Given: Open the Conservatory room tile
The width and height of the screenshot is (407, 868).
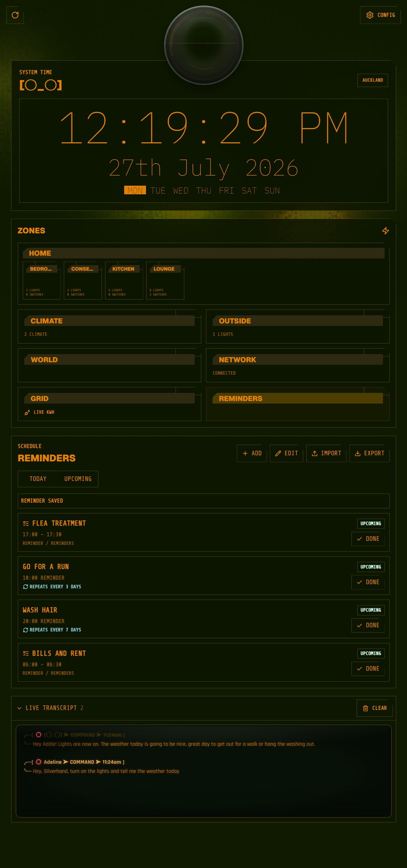Looking at the screenshot, I should point(83,280).
